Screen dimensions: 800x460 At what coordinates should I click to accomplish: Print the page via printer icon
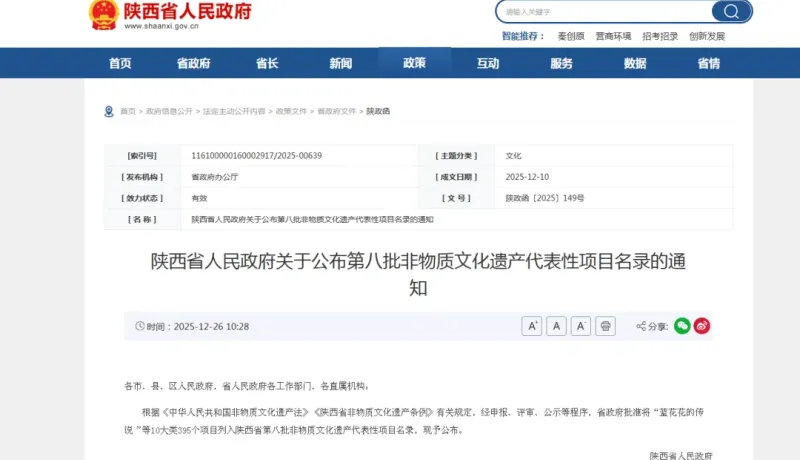[x=605, y=326]
